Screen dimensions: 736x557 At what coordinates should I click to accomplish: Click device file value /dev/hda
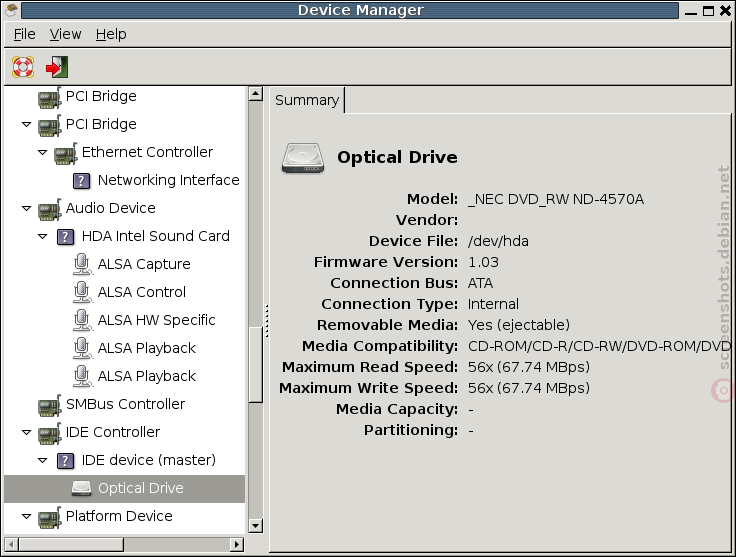[498, 241]
